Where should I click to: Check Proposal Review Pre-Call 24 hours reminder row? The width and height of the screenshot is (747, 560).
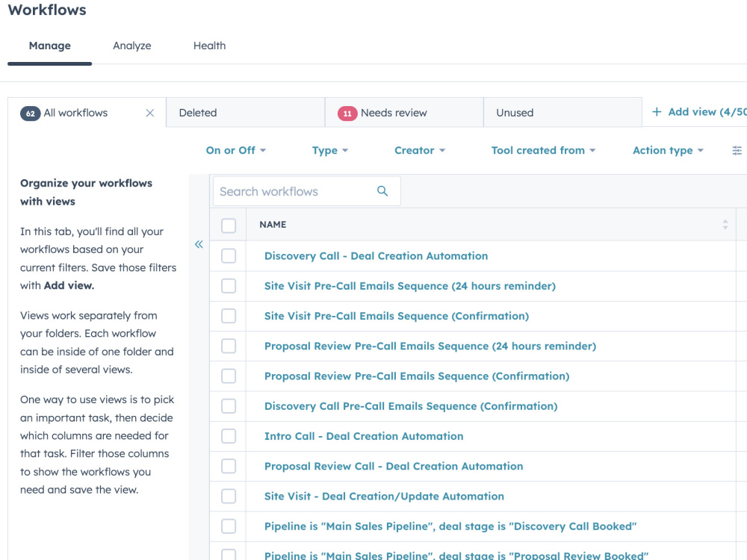tap(229, 346)
